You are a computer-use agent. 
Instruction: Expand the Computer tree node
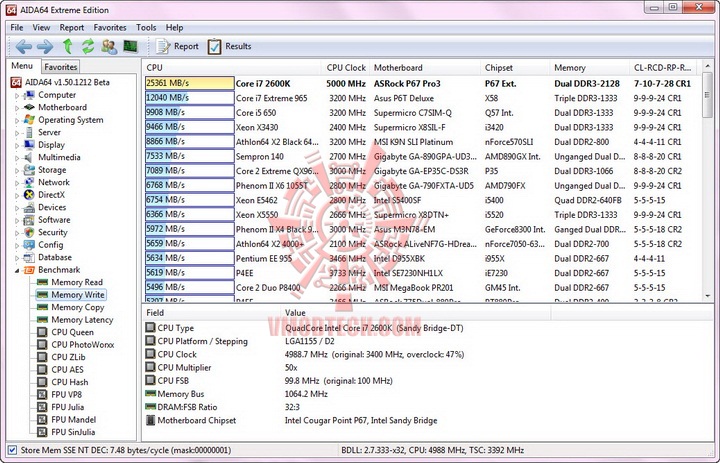click(x=17, y=96)
